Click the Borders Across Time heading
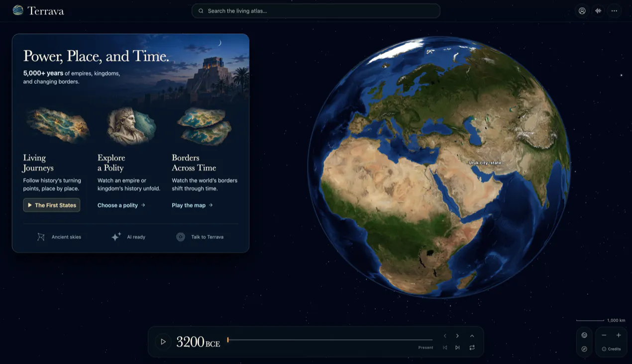This screenshot has width=632, height=364. pos(194,163)
